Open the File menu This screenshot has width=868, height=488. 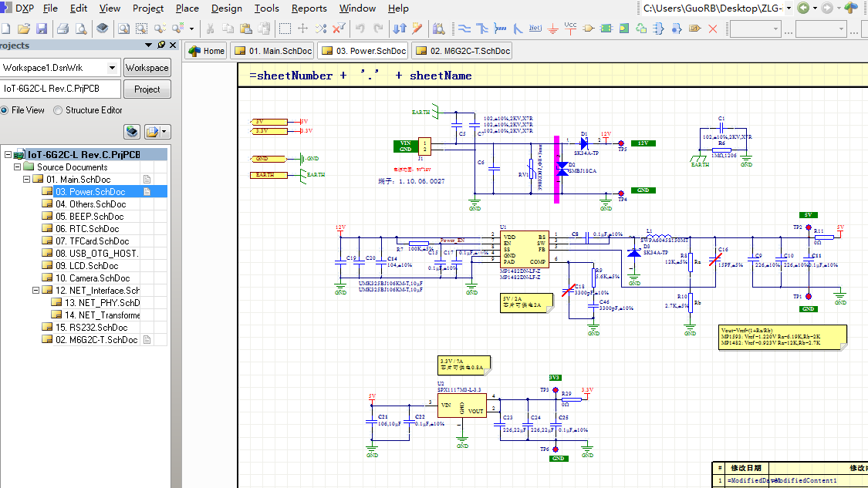(50, 8)
